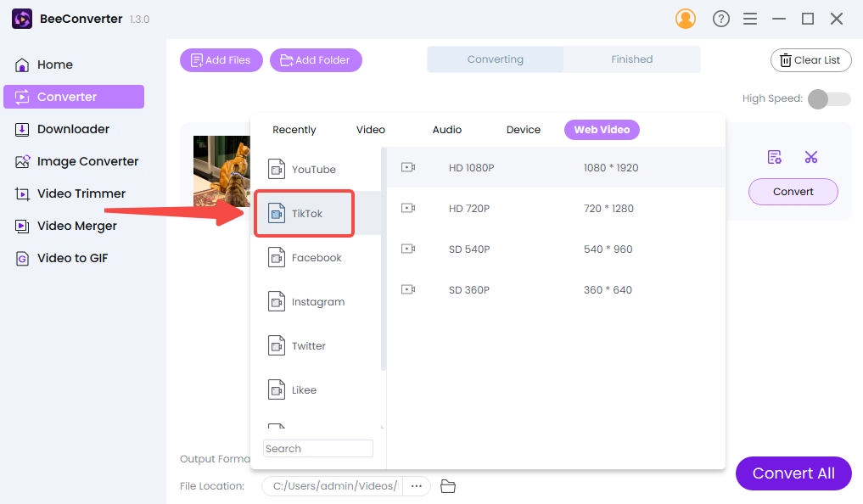Click the 540 * 960 resolution value
This screenshot has height=504, width=863.
coord(608,249)
